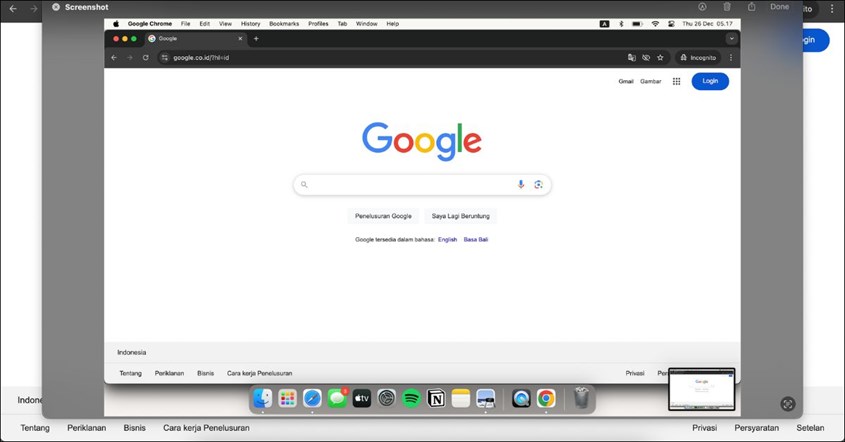Click the reload icon beside the address bar
The image size is (845, 442).
(x=146, y=58)
